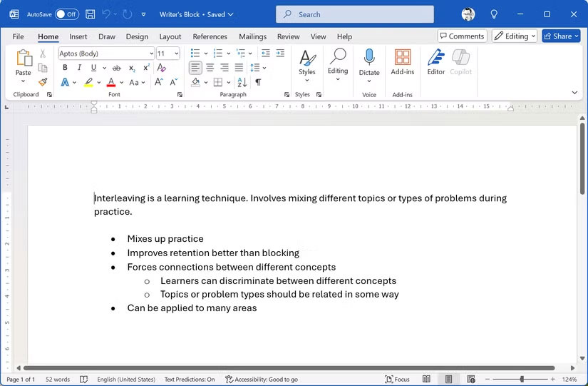Open the References tab
The height and width of the screenshot is (386, 588).
click(210, 36)
